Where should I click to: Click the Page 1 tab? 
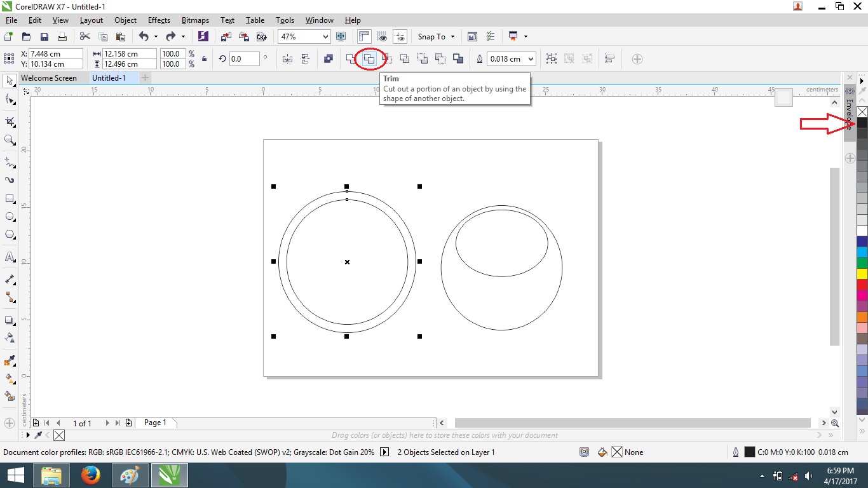tap(155, 423)
